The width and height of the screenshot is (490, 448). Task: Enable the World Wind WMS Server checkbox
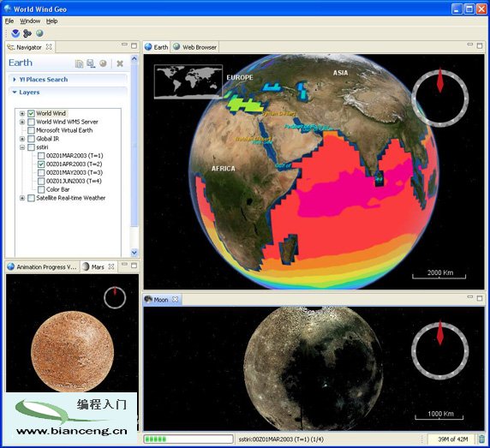(31, 122)
